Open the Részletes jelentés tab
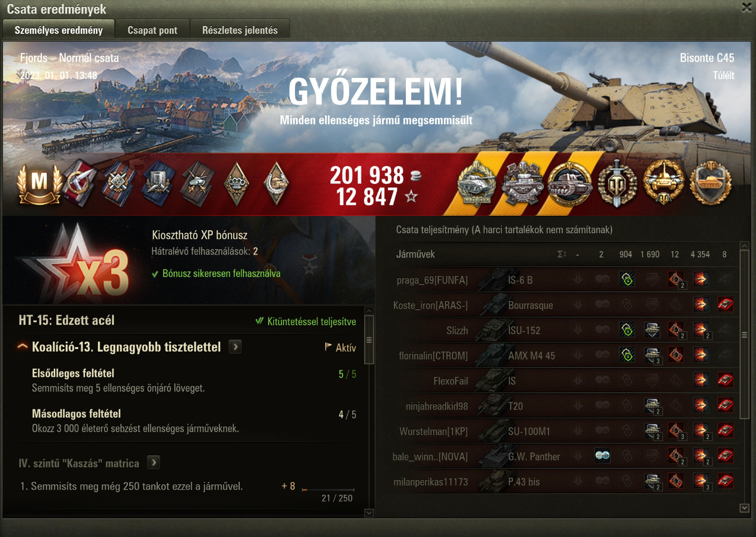 [x=240, y=30]
